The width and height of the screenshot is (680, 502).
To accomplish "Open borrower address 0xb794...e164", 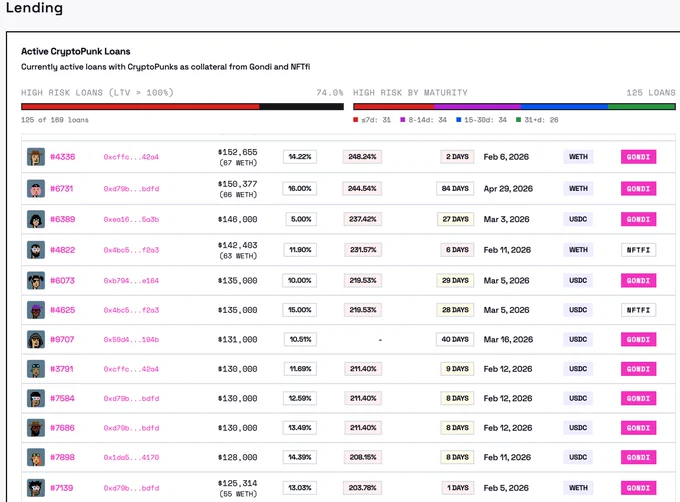I will 131,280.
